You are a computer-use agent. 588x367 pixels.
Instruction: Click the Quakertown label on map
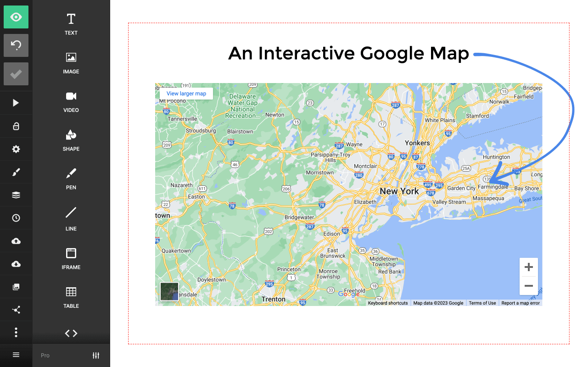click(x=176, y=251)
